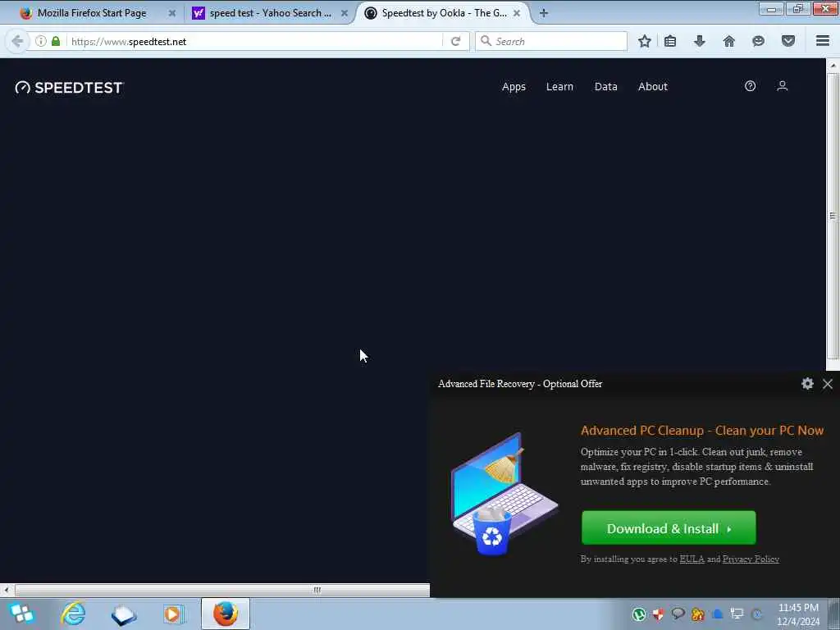The width and height of the screenshot is (840, 630).
Task: Close the Advanced File Recovery offer popup
Action: 828,384
